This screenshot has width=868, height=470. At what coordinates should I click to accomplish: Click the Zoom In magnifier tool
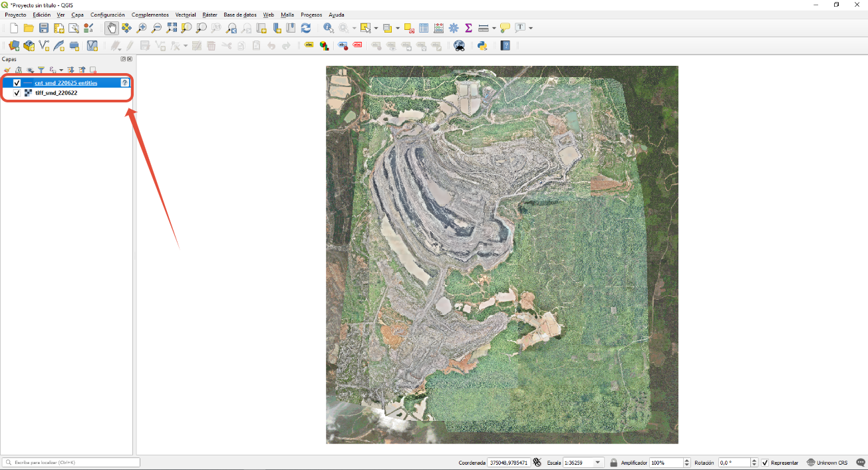(x=141, y=28)
